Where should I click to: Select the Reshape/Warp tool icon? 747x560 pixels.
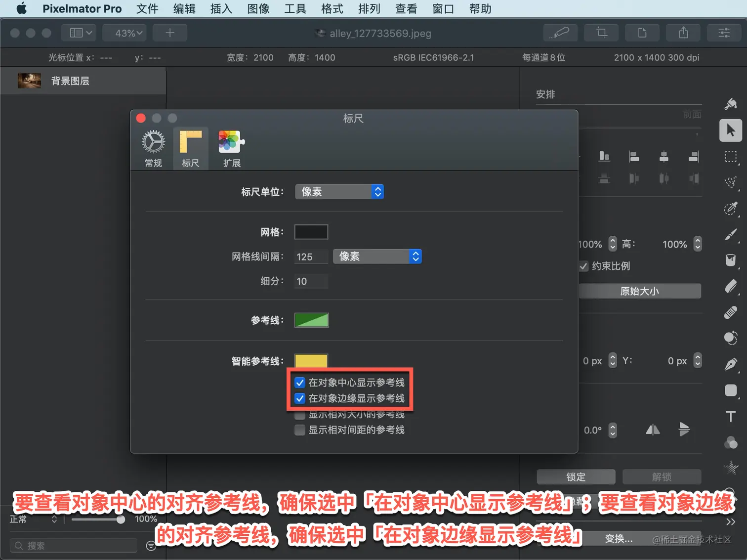click(731, 338)
